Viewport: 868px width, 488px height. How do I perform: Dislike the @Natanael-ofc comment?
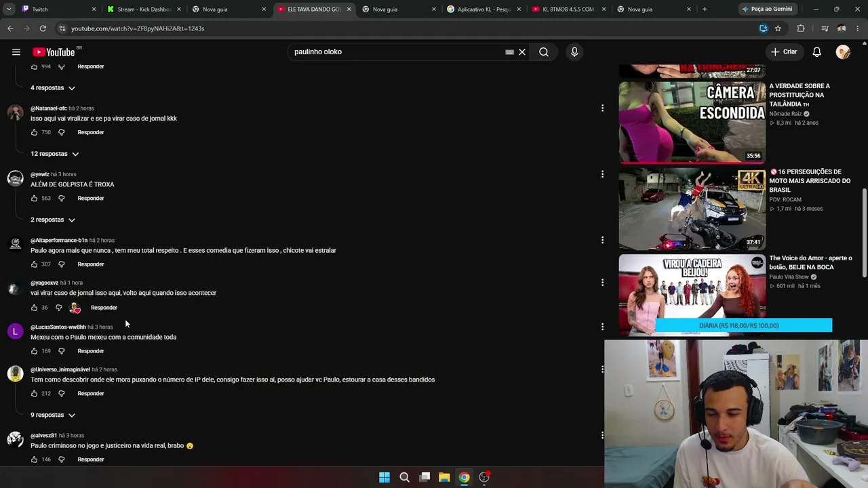pos(61,132)
